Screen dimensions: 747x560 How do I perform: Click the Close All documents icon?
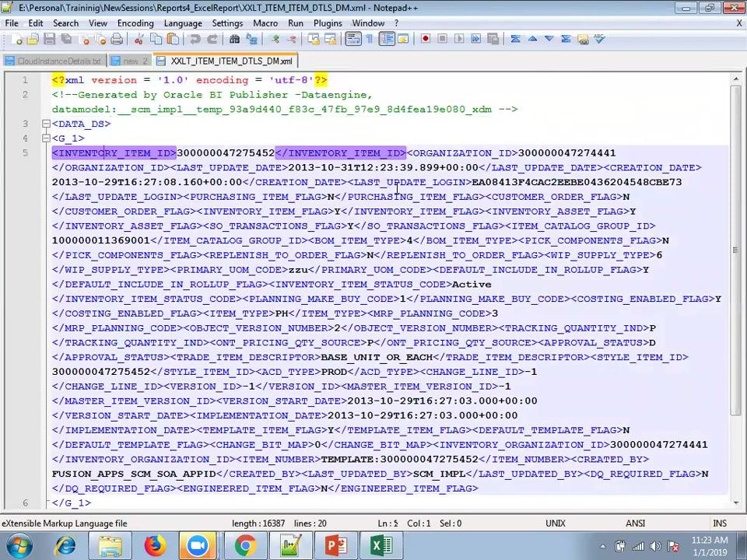pos(100,40)
